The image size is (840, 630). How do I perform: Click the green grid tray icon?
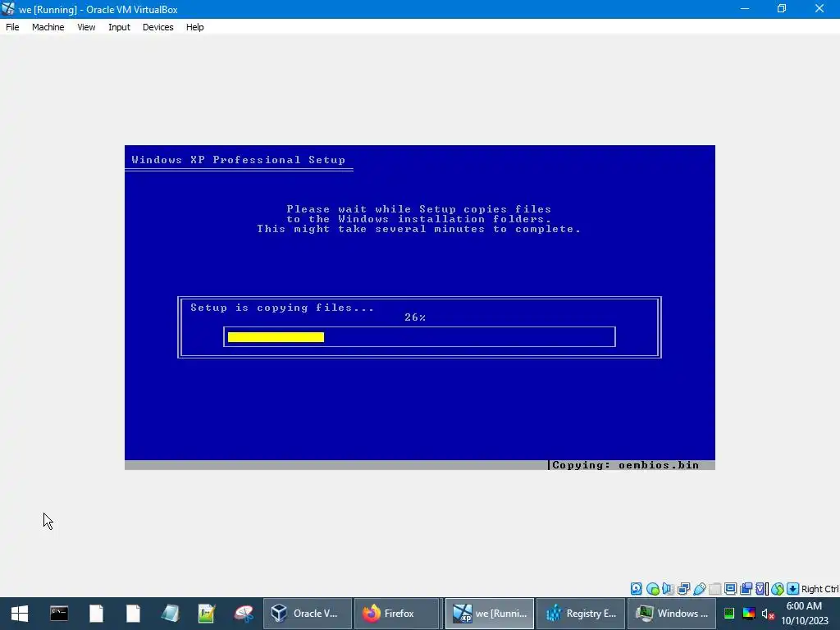[729, 614]
